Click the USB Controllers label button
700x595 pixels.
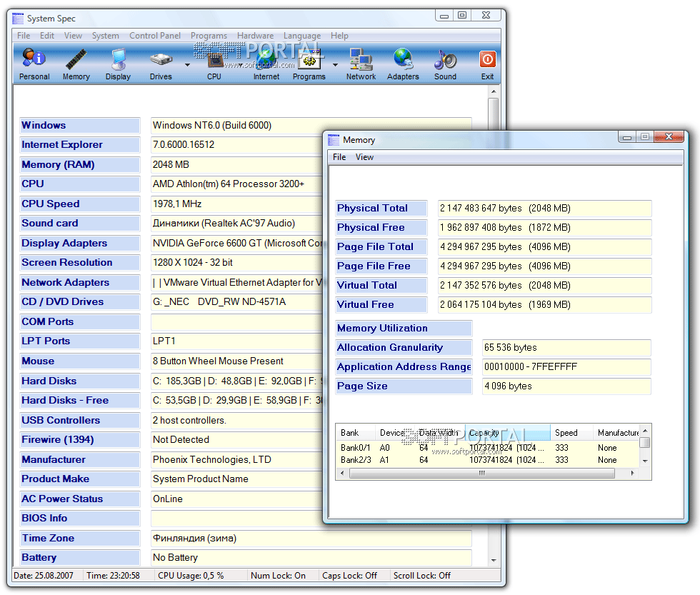pyautogui.click(x=80, y=421)
